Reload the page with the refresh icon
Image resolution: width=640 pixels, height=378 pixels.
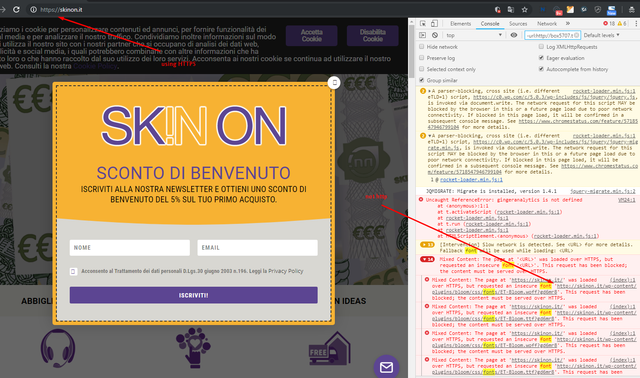point(16,9)
